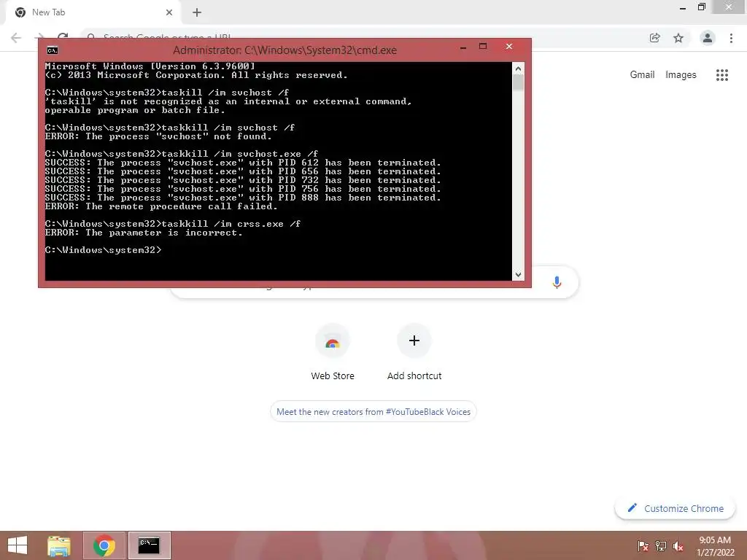This screenshot has width=747, height=560.
Task: Open the share this page icon
Action: [x=655, y=38]
